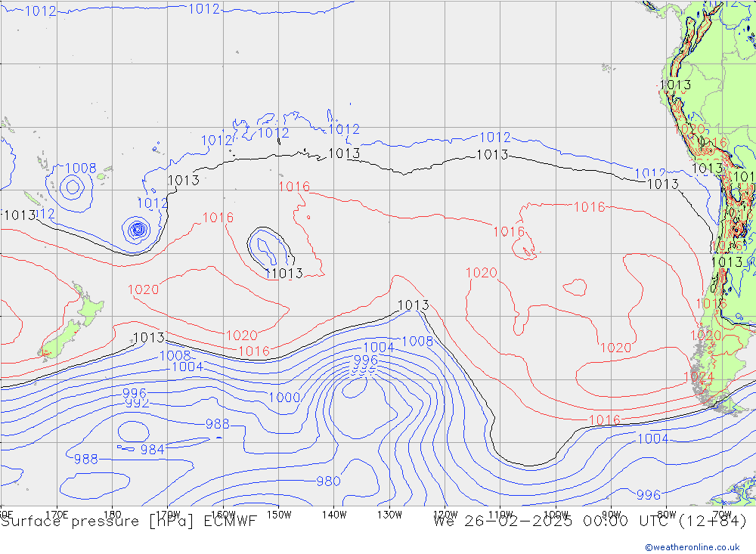Image resolution: width=756 pixels, height=554 pixels.
Task: Click the 80W longitude label
Action: pyautogui.click(x=667, y=515)
